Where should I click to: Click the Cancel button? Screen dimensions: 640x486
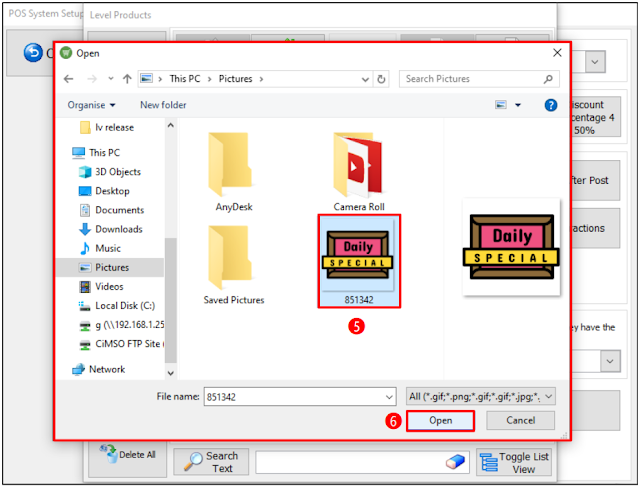[520, 420]
